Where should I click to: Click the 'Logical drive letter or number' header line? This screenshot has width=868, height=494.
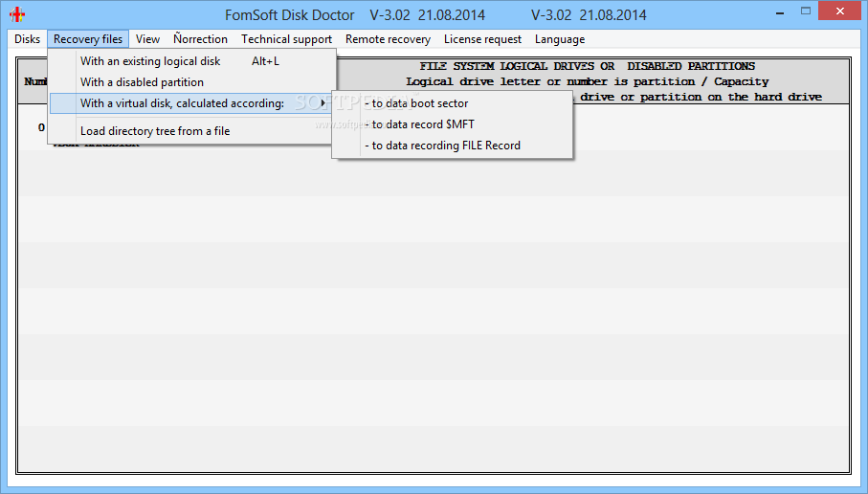(588, 81)
